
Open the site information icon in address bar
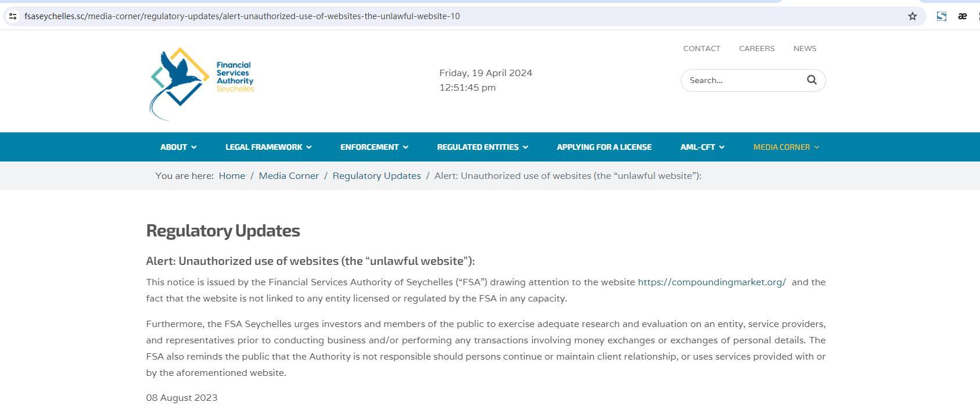13,16
